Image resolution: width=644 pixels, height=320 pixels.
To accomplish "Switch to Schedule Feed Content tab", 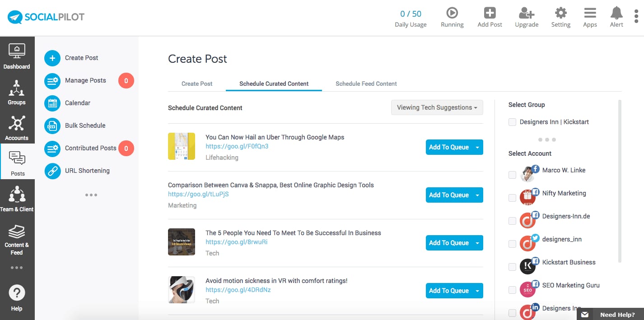I will click(x=366, y=83).
